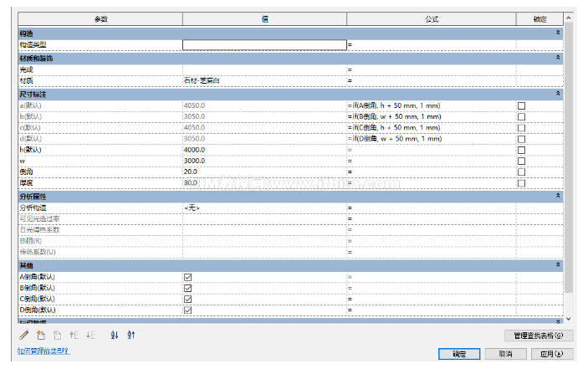Toggle lock checkbox for d(默认) row
Screen dimensions: 588x369
521,139
